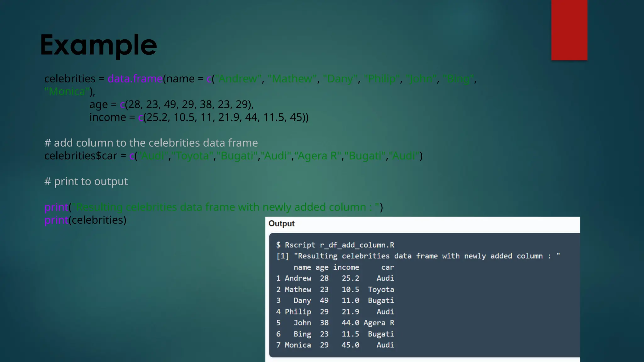Click the green '"Monica"' string
Viewport: 644px width, 362px height.
tap(67, 91)
